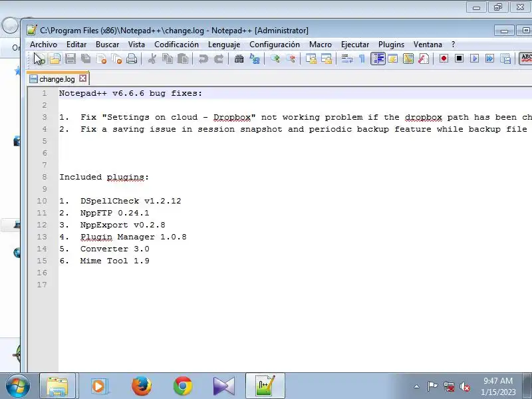Launch Google Chrome from the taskbar
The width and height of the screenshot is (532, 399).
[x=182, y=386]
